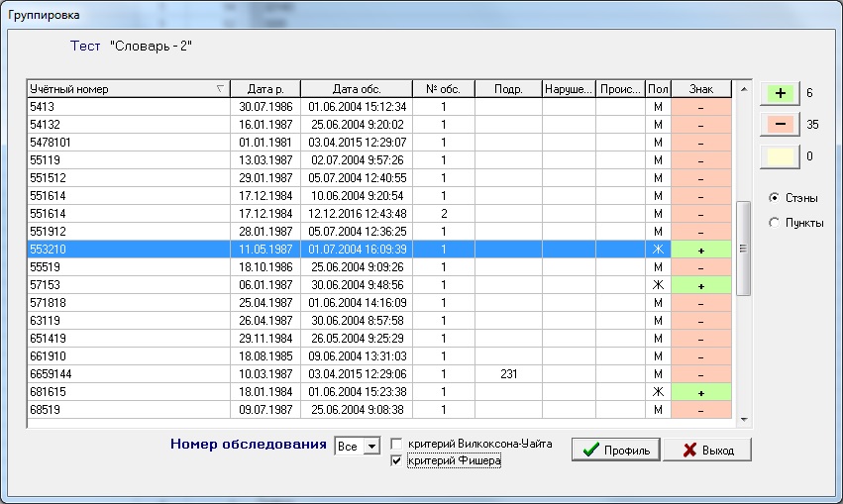Select the Пункты radio button
The height and width of the screenshot is (504, 843).
(x=775, y=223)
